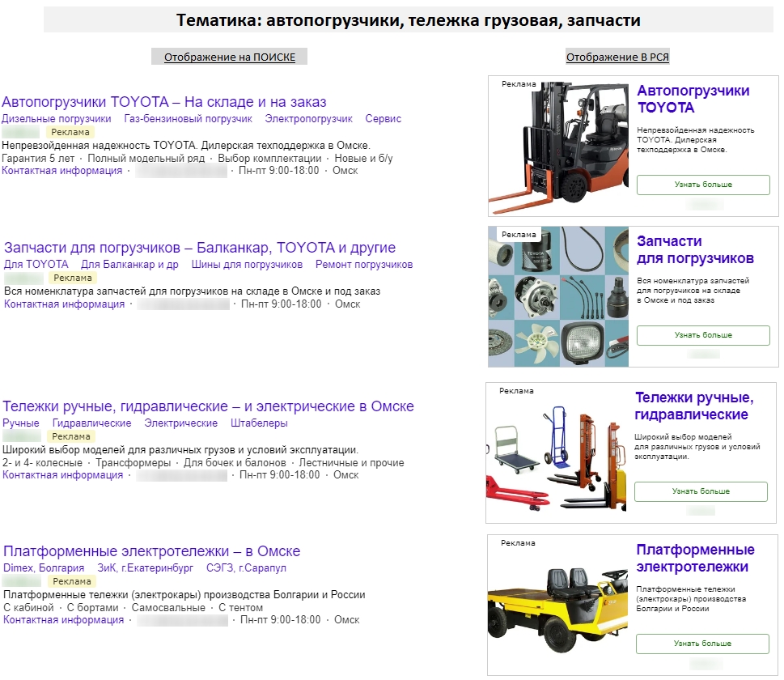The width and height of the screenshot is (784, 680).
Task: Click Узнать больше in the TOYOTA forklift banner
Action: pos(703,185)
